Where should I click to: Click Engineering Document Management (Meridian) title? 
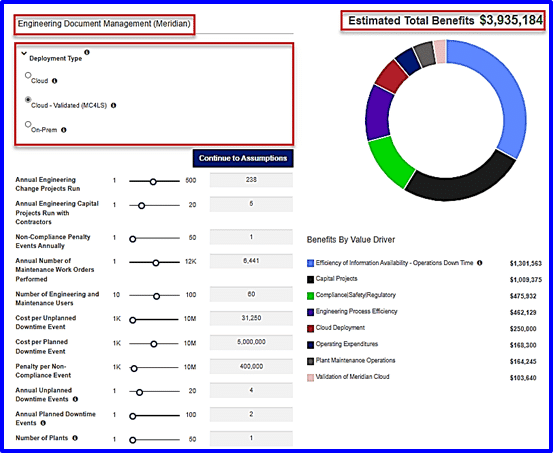[104, 24]
